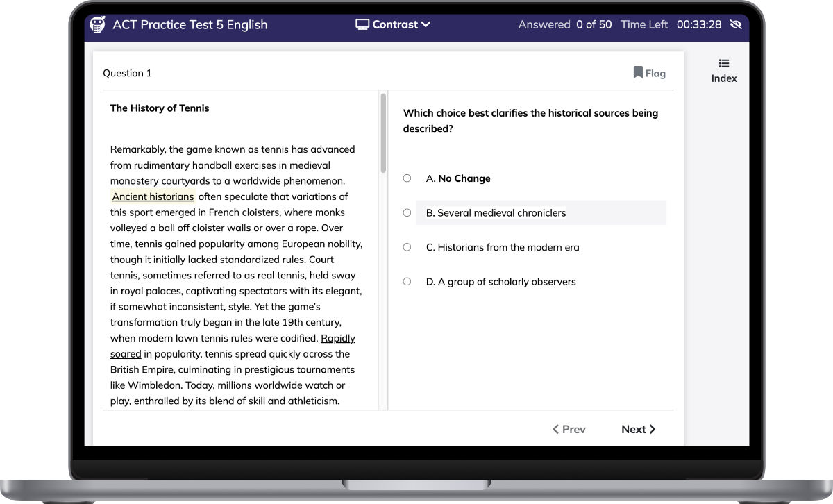
Task: Click the Contrast label text
Action: (395, 24)
